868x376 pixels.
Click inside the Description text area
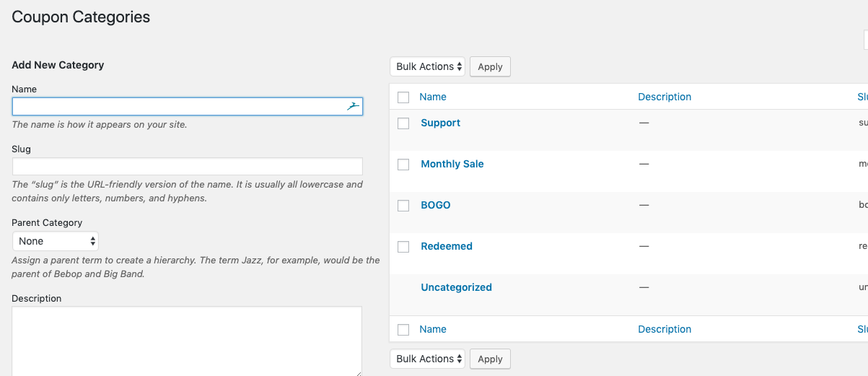[x=187, y=341]
